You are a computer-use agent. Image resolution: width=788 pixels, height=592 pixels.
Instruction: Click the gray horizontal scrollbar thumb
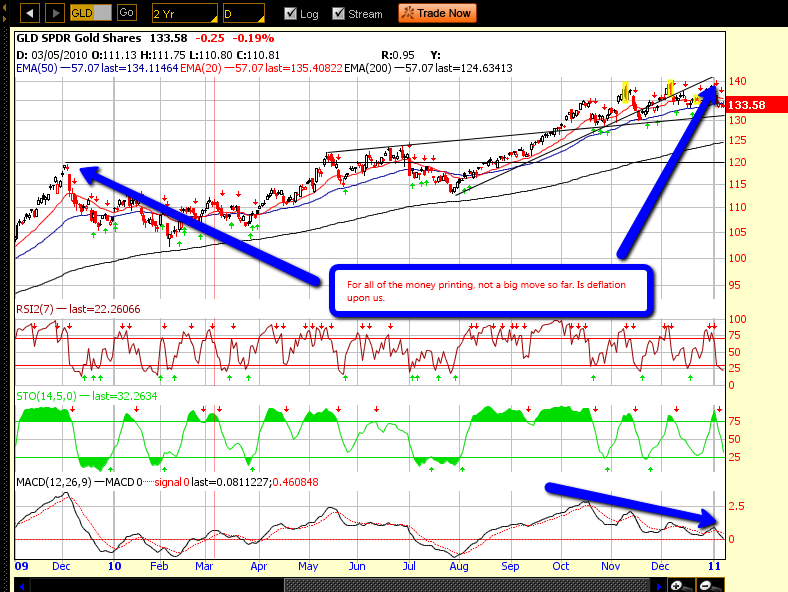[466, 586]
